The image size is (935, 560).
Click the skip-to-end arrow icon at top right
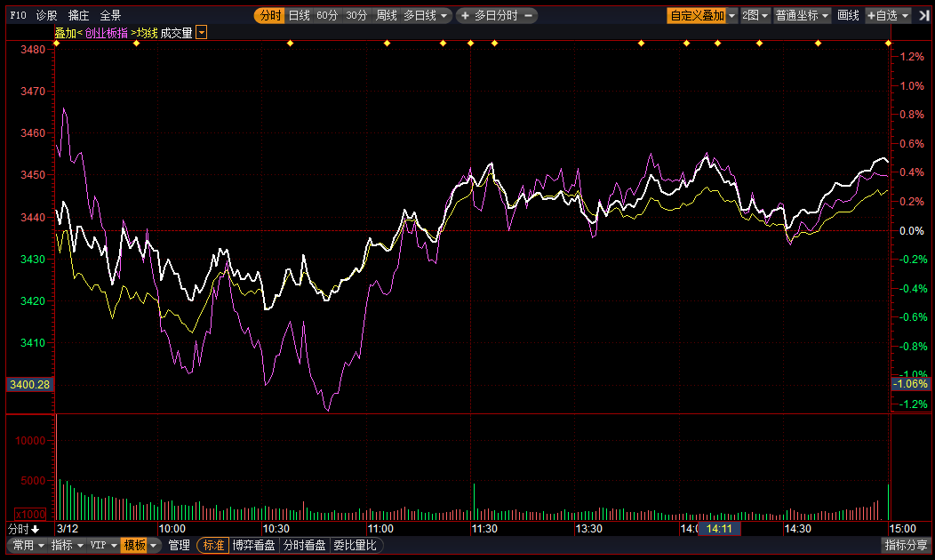923,15
